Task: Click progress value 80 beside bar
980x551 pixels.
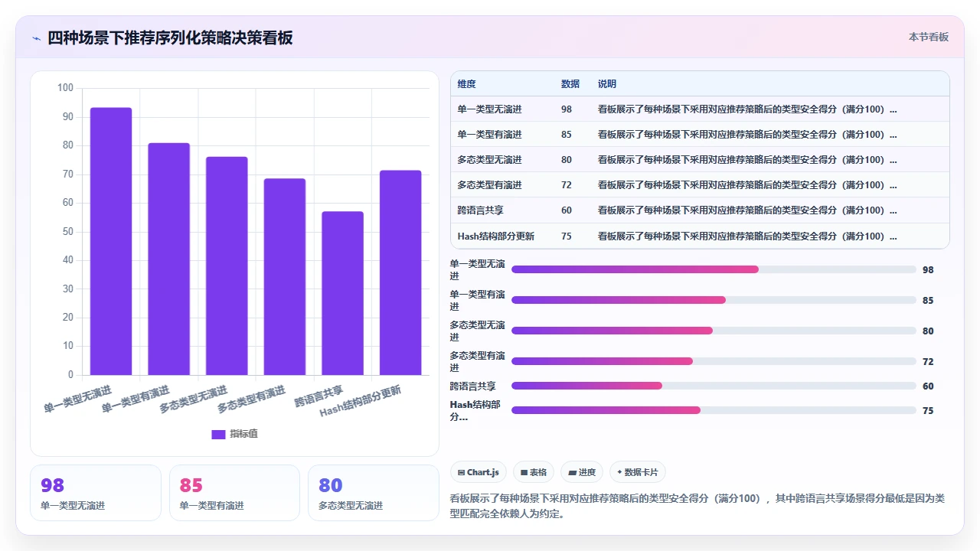Action: (928, 331)
